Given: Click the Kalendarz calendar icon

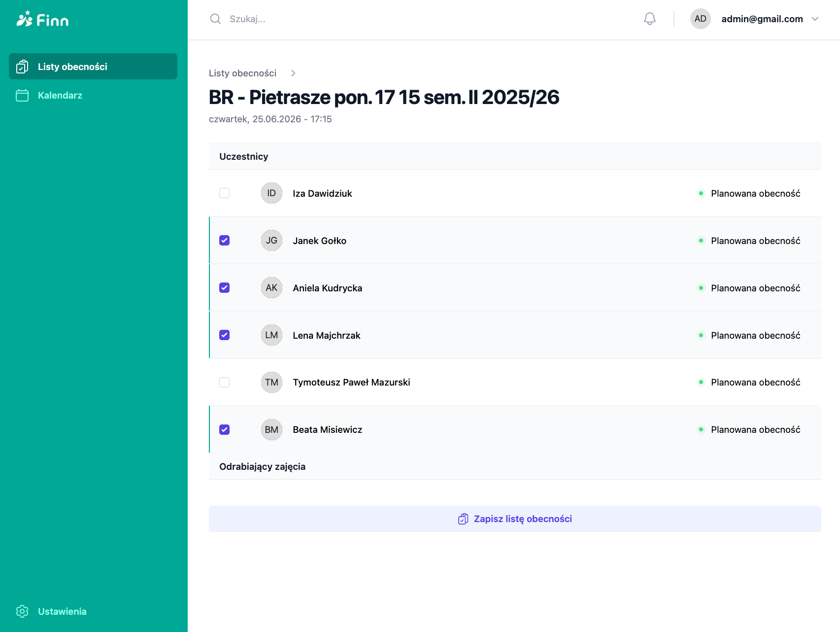Looking at the screenshot, I should (22, 95).
